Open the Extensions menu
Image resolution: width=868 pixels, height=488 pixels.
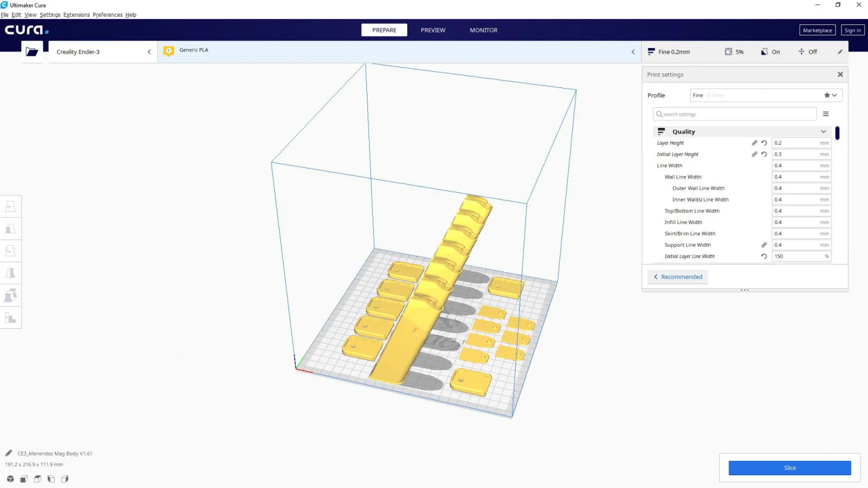click(x=76, y=15)
